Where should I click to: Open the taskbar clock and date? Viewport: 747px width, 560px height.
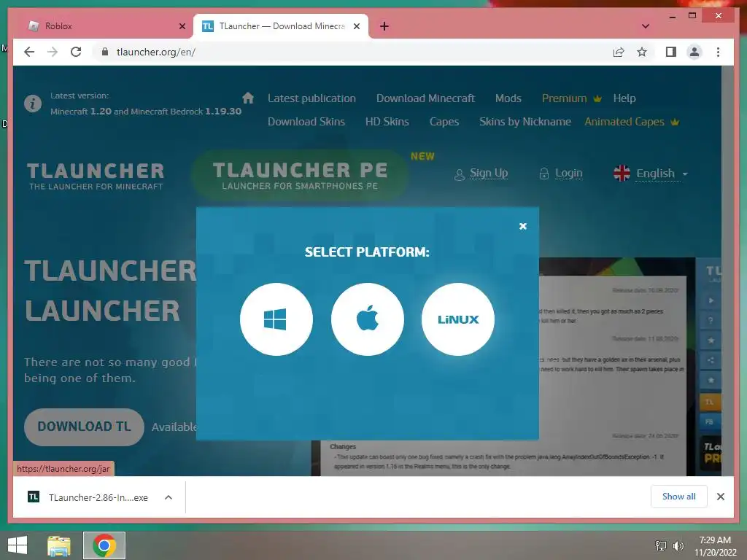tap(715, 545)
